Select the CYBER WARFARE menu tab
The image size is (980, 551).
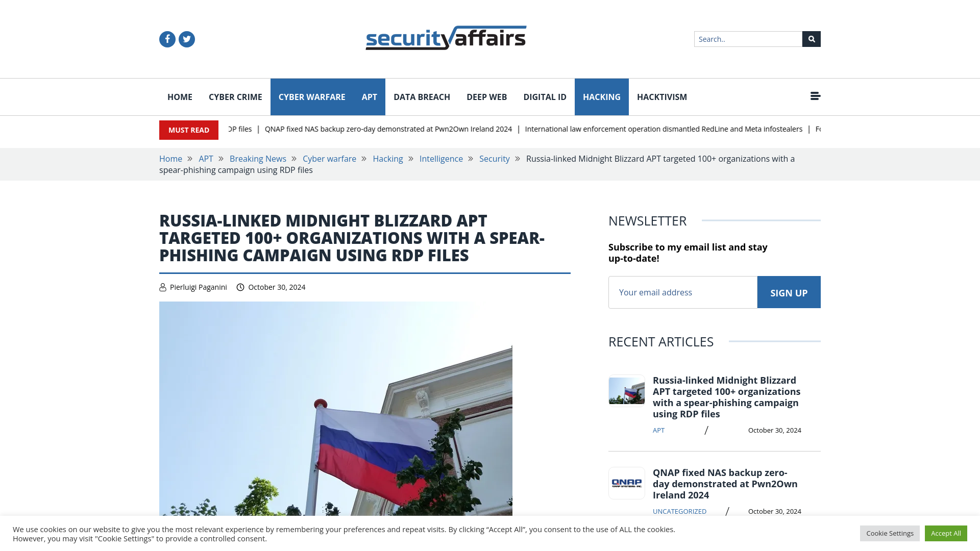[312, 97]
